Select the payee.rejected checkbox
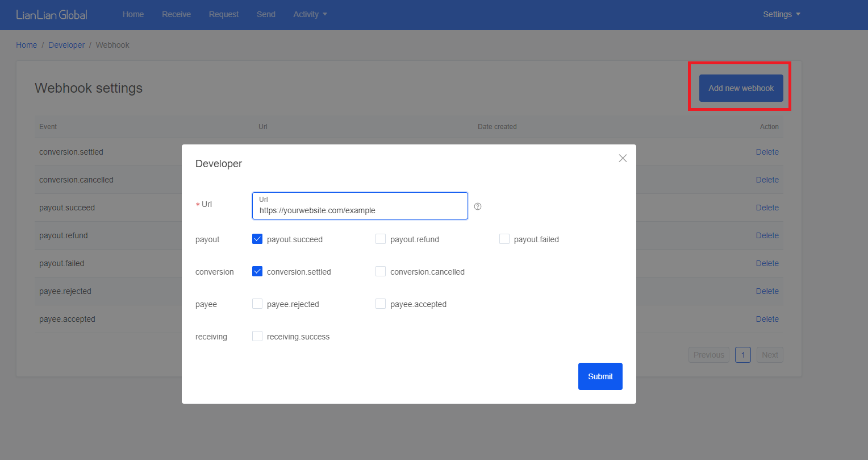This screenshot has height=460, width=868. point(257,304)
